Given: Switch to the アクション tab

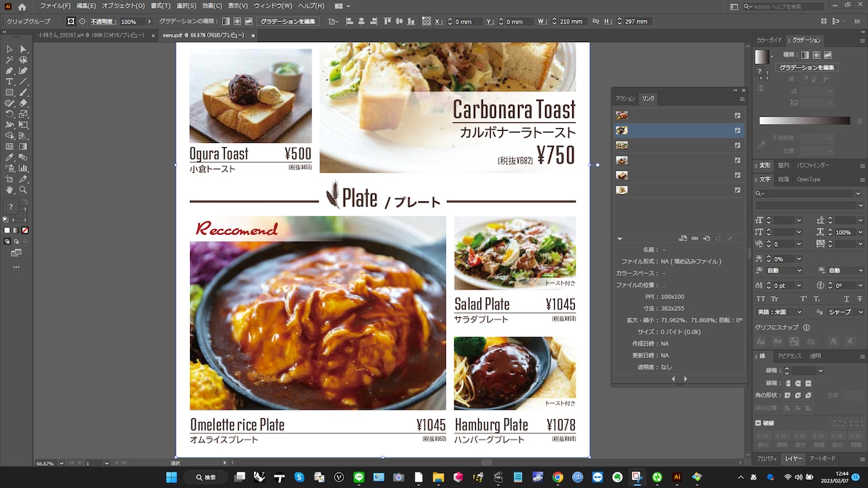Looking at the screenshot, I should (x=625, y=98).
